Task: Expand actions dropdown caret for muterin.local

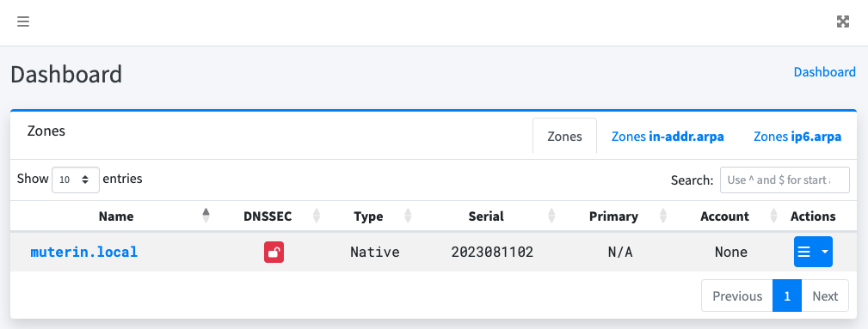Action: [824, 253]
